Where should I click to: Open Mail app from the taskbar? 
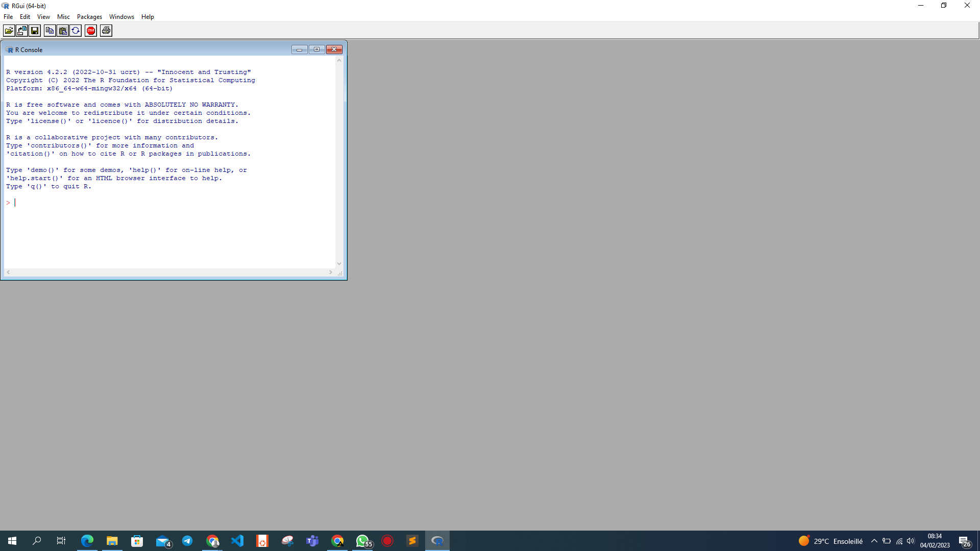163,541
